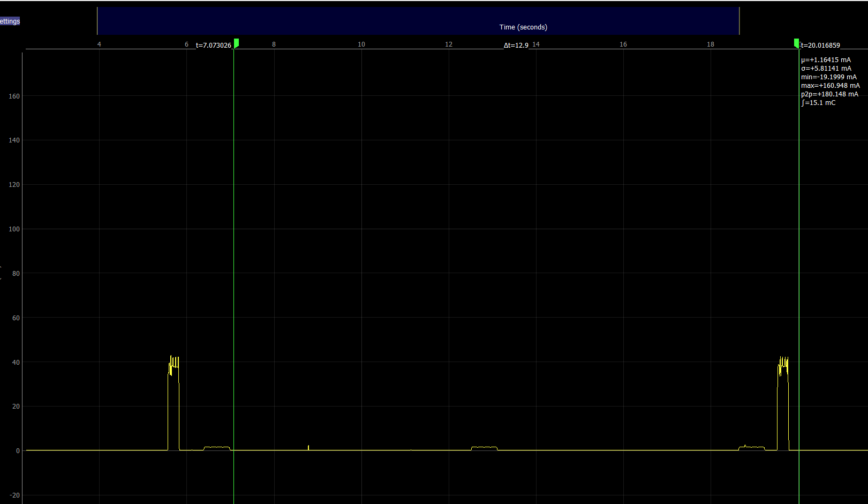Click the dark blue time overview bar
The image size is (868, 504).
[x=418, y=21]
